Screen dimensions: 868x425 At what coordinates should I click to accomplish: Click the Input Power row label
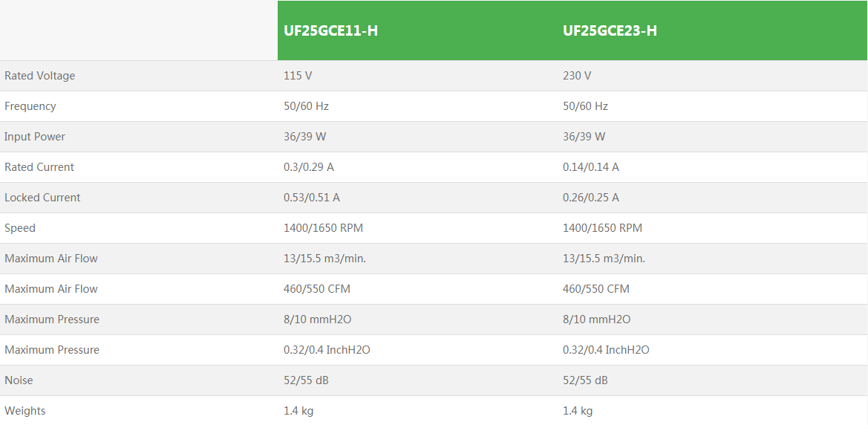35,137
